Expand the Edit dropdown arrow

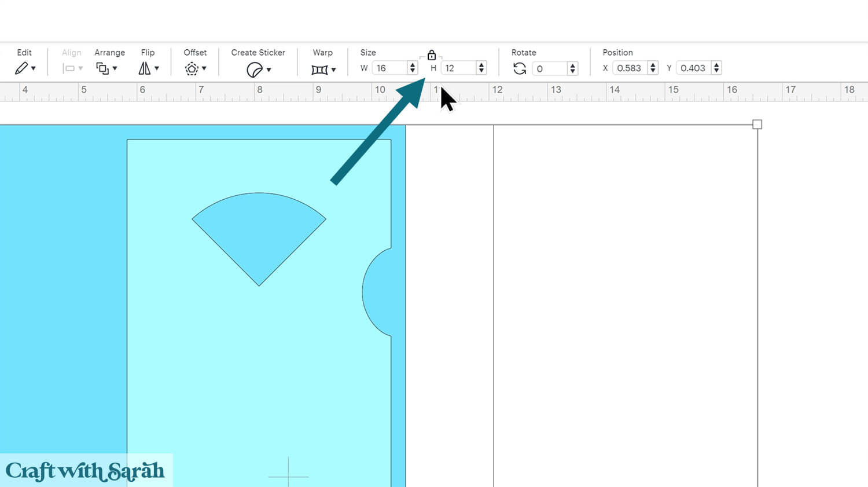34,68
